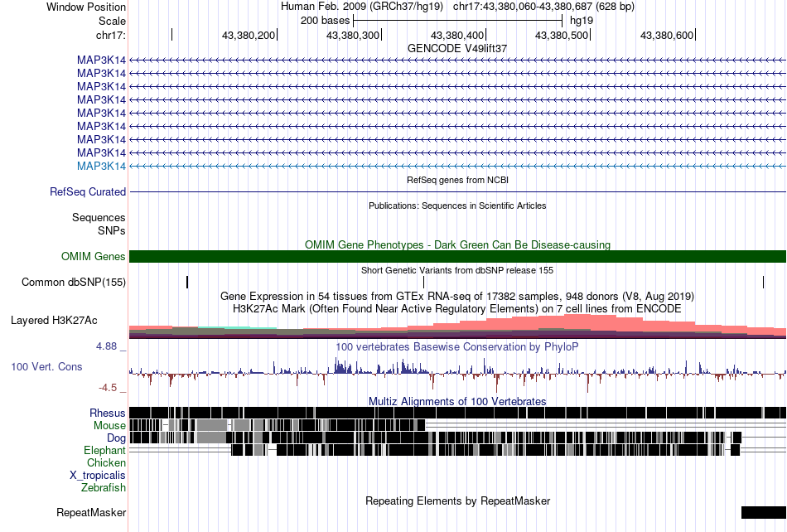
Task: Click the X_tropicalis alignment label
Action: point(98,476)
